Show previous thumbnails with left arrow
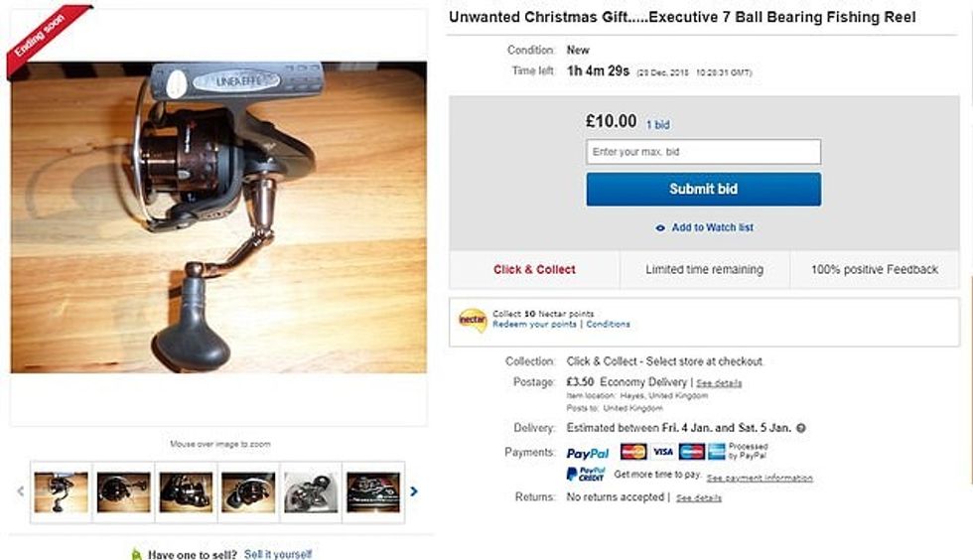The height and width of the screenshot is (560, 973). pyautogui.click(x=21, y=491)
